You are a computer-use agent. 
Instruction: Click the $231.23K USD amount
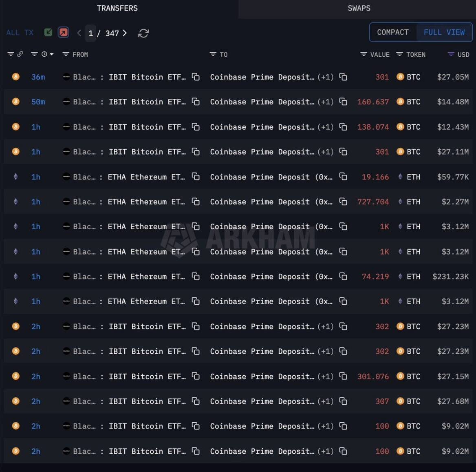click(450, 276)
